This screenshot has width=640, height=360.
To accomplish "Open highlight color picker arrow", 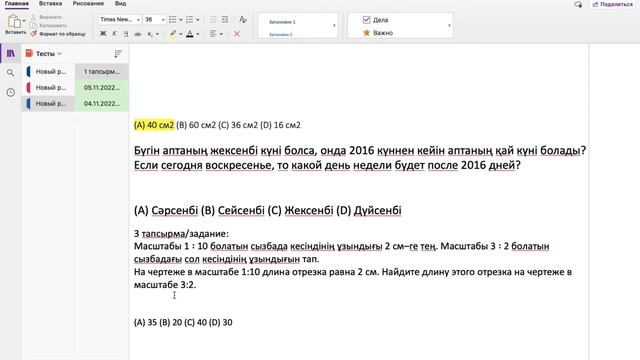I will tap(181, 34).
